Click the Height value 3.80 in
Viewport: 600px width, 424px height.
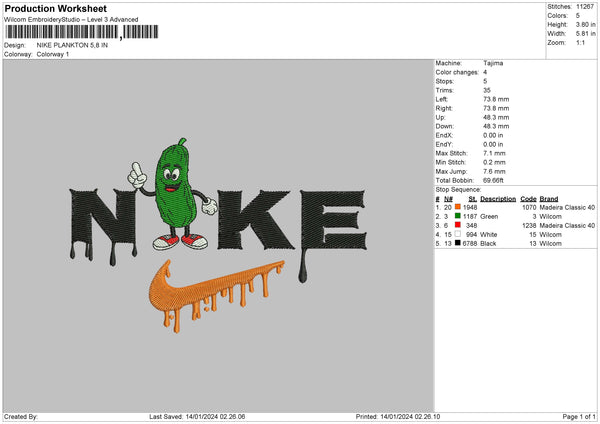tap(585, 24)
